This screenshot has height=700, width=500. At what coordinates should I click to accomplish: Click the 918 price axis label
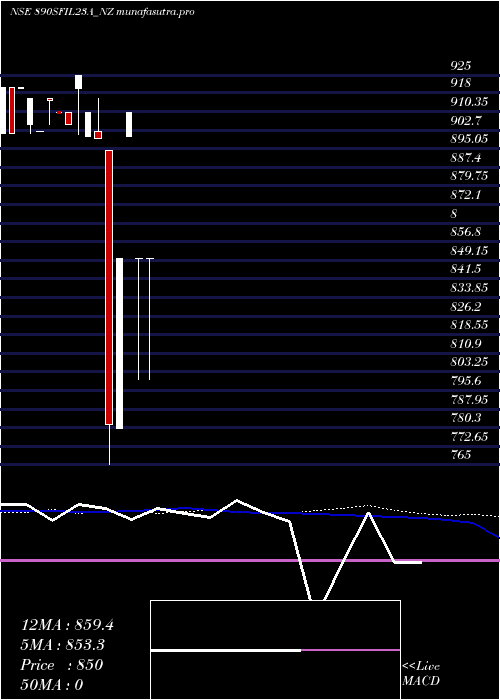(461, 83)
